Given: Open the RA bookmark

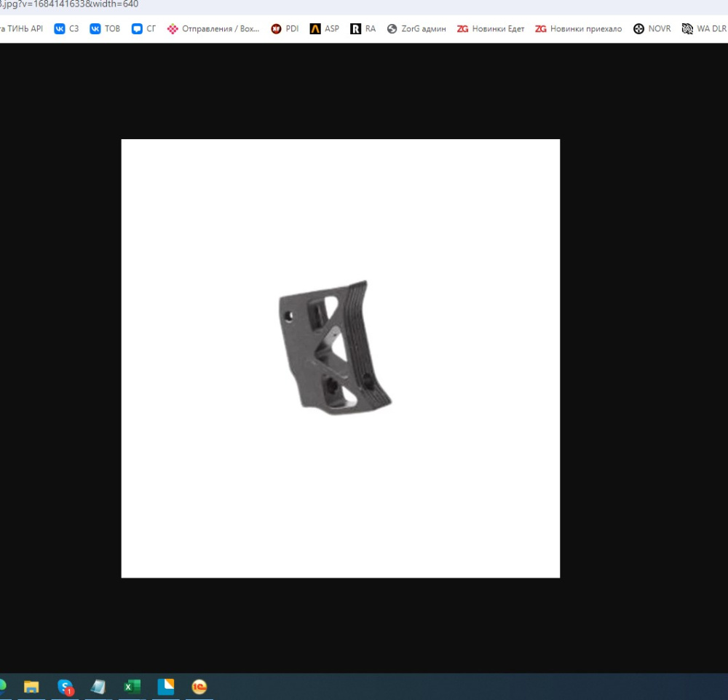Looking at the screenshot, I should click(363, 29).
